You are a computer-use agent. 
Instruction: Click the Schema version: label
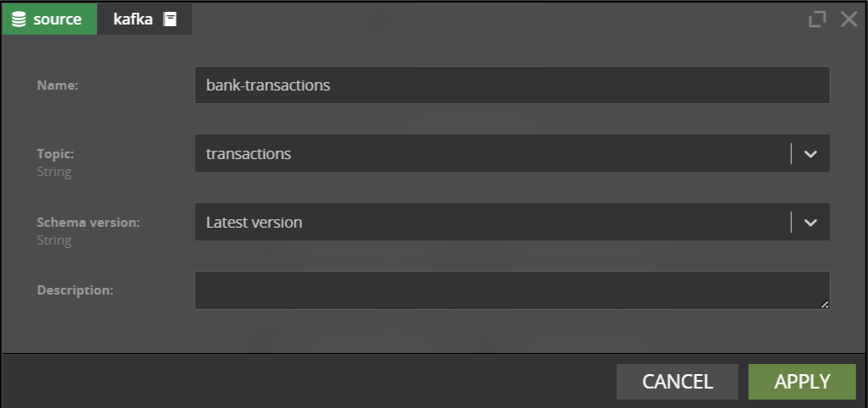(89, 222)
